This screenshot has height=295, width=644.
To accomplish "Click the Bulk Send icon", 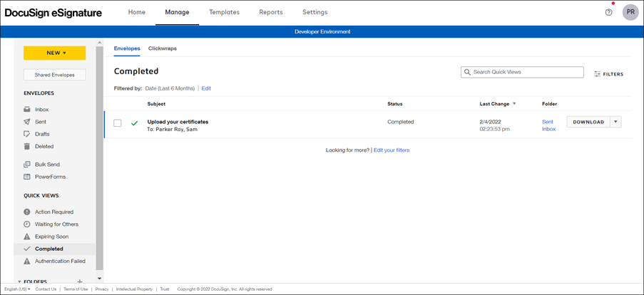I will (27, 165).
